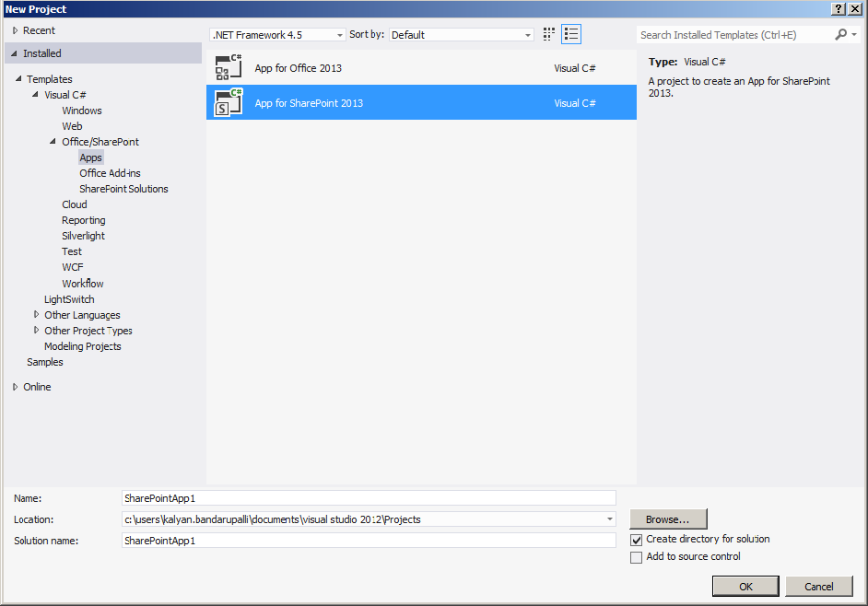Open the search options dropdown arrow
This screenshot has width=868, height=606.
(x=854, y=35)
